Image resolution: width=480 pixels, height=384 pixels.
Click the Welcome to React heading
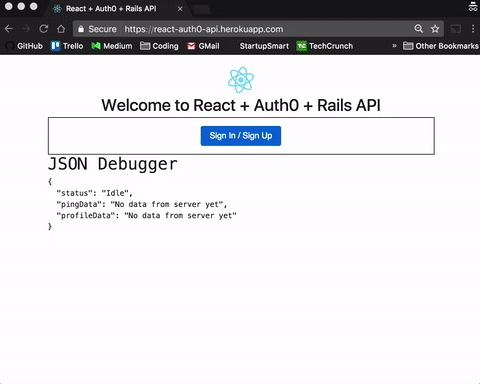tap(241, 105)
